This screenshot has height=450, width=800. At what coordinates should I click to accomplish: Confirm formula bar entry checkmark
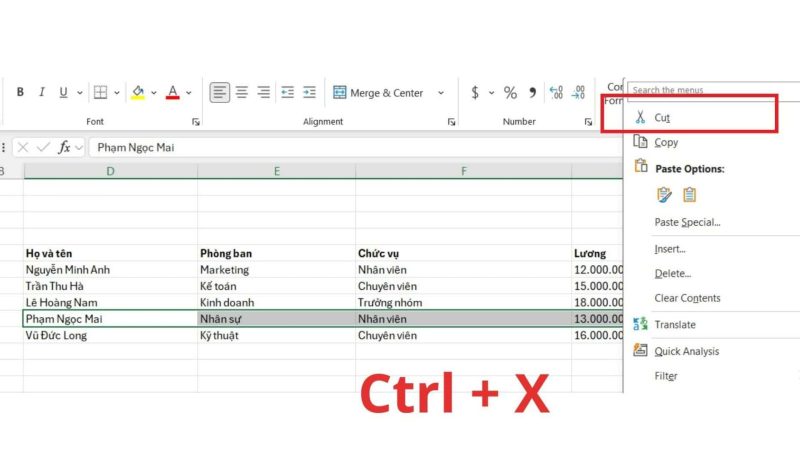43,147
